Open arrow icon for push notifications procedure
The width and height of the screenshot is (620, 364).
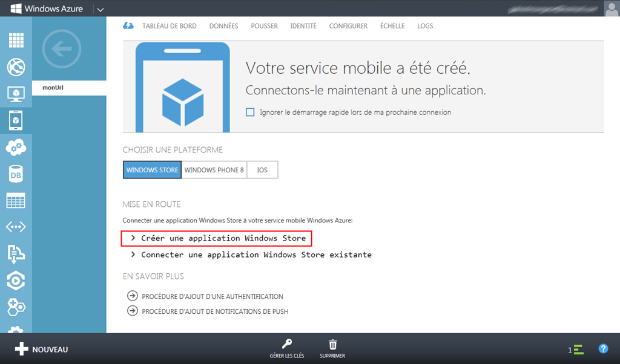133,311
